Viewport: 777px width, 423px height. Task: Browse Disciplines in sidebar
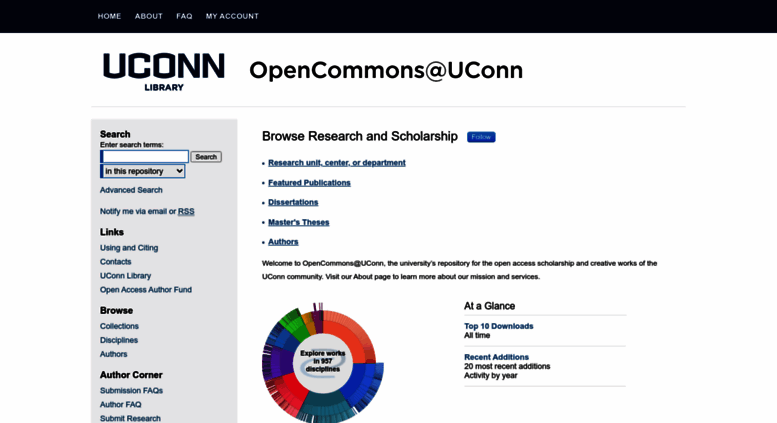(119, 340)
